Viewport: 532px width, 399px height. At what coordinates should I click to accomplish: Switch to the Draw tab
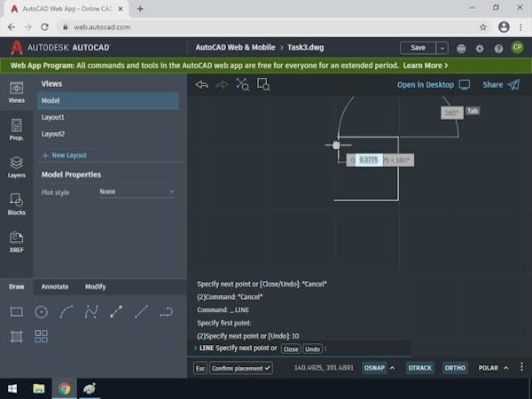coord(16,286)
